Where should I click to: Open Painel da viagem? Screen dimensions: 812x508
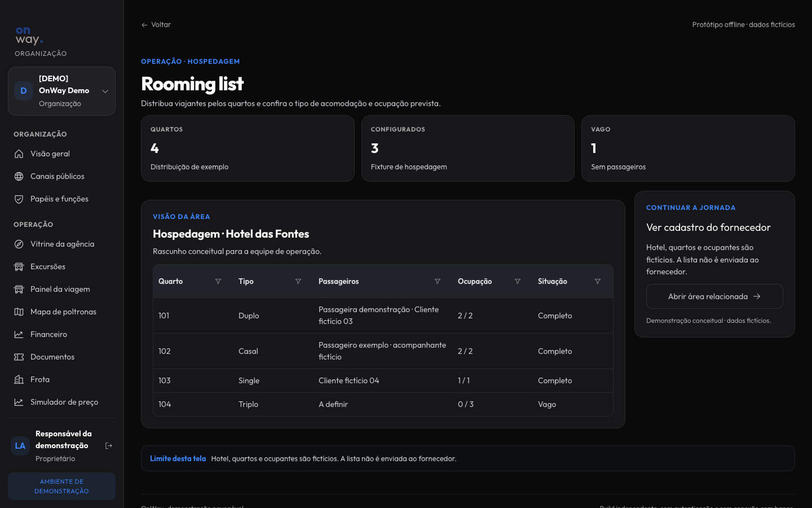coord(61,289)
